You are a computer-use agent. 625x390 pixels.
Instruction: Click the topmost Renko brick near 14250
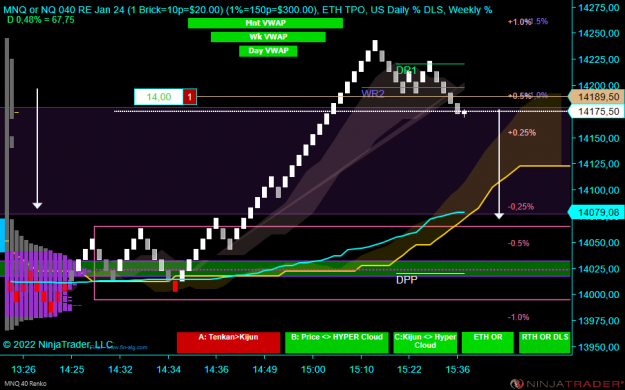click(375, 45)
